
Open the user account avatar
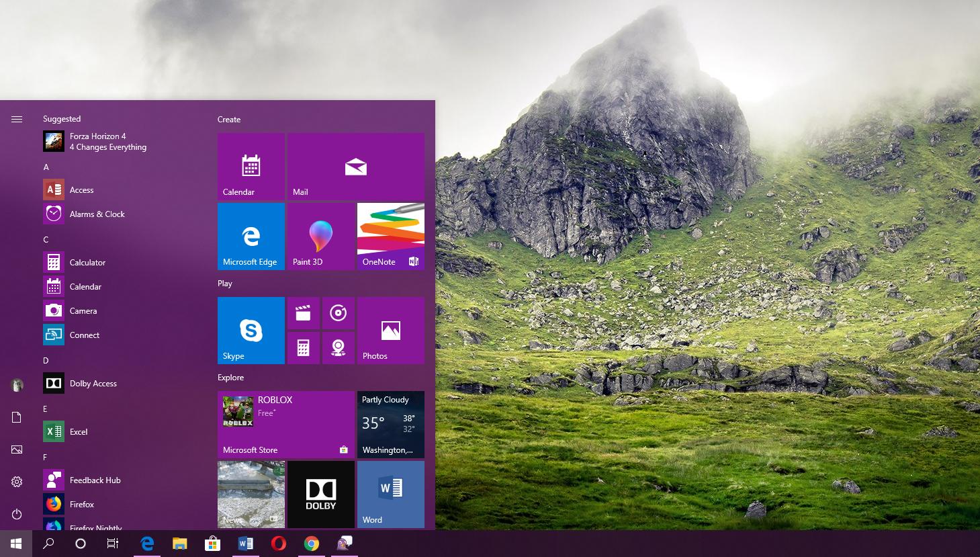17,385
